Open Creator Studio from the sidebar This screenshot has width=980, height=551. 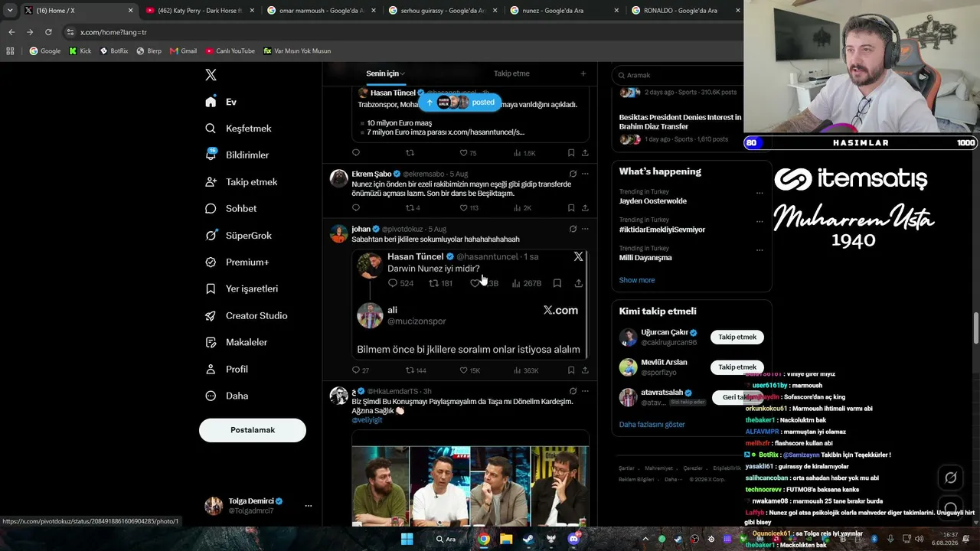[x=246, y=315]
